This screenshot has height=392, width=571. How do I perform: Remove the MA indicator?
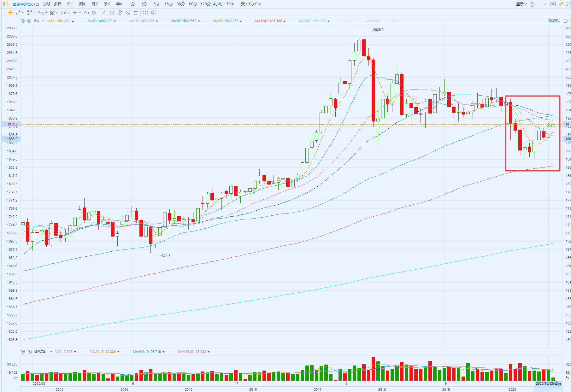tap(29, 21)
